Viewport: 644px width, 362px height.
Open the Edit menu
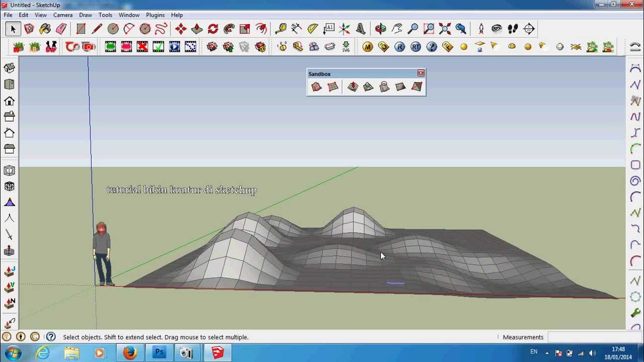coord(24,15)
